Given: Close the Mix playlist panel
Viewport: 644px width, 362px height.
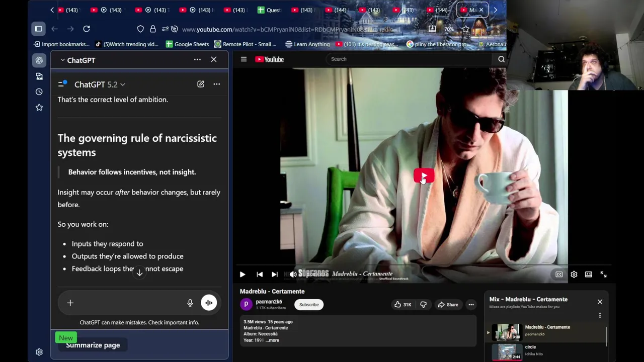Looking at the screenshot, I should coord(600,302).
